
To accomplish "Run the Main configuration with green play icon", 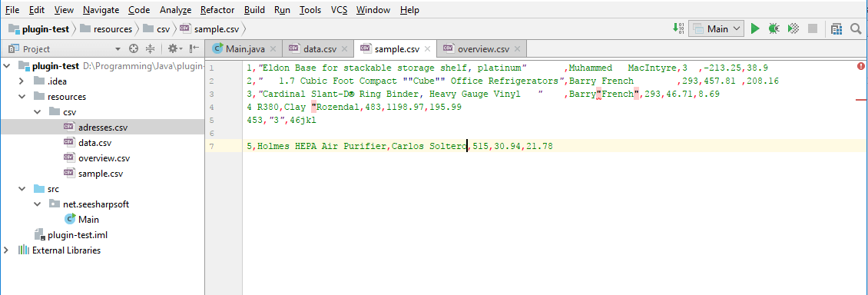I will point(755,28).
